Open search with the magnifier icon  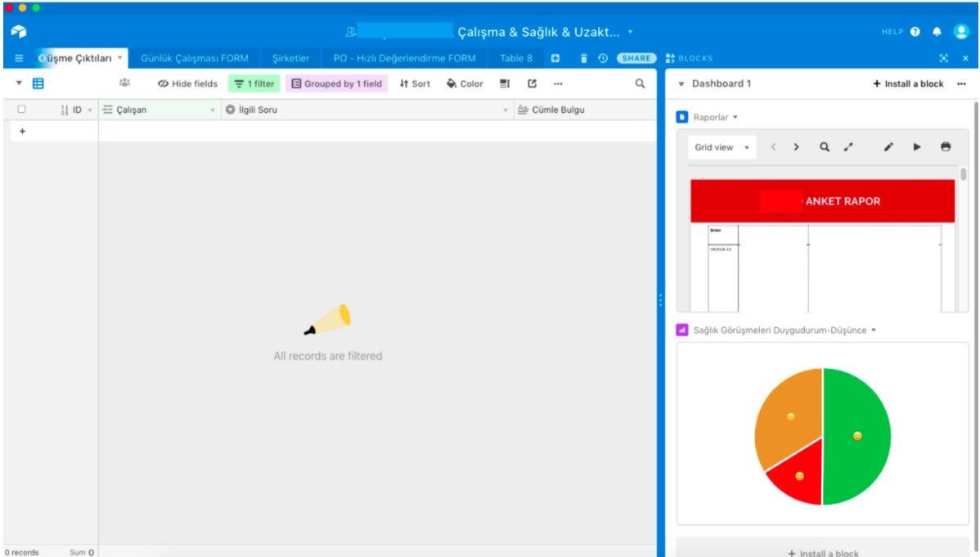tap(640, 83)
